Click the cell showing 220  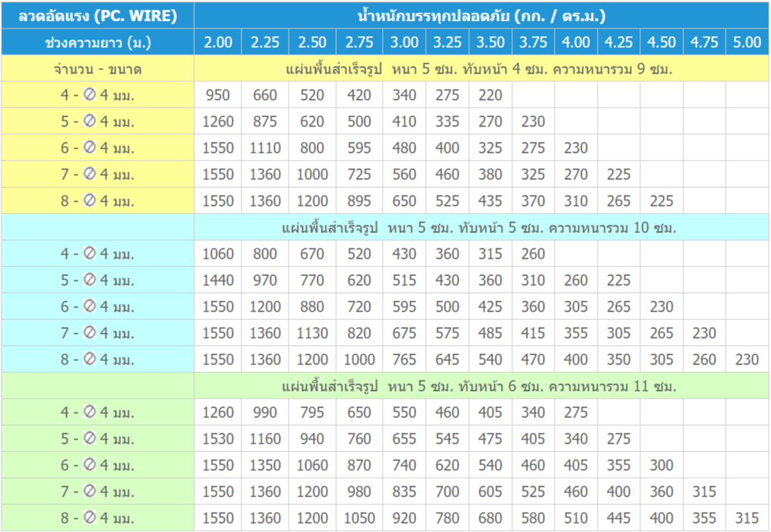(x=491, y=95)
